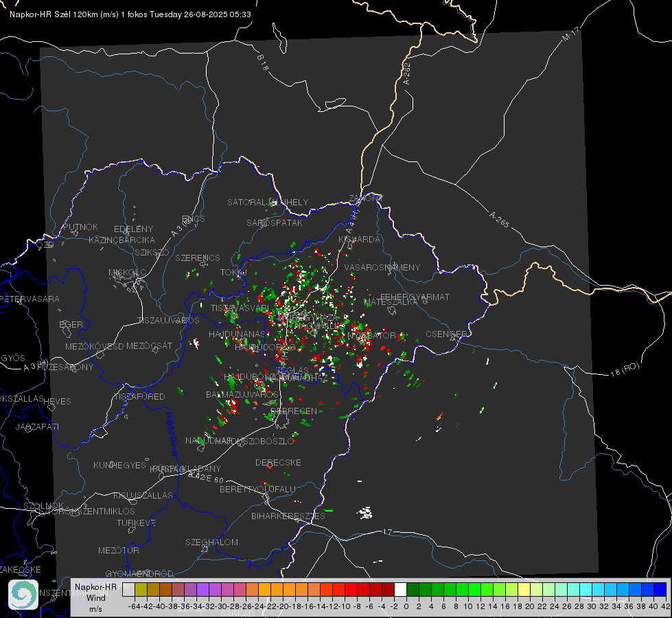The image size is (672, 618).
Task: Click the KISVÁRDA town label
Action: [x=359, y=240]
